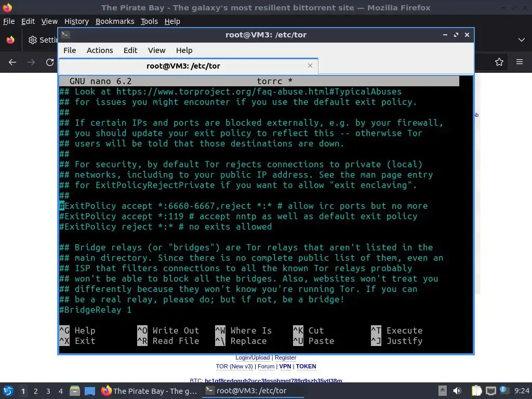532x399 pixels.
Task: Open the TOKEN link on Pirate Bay
Action: tap(305, 366)
